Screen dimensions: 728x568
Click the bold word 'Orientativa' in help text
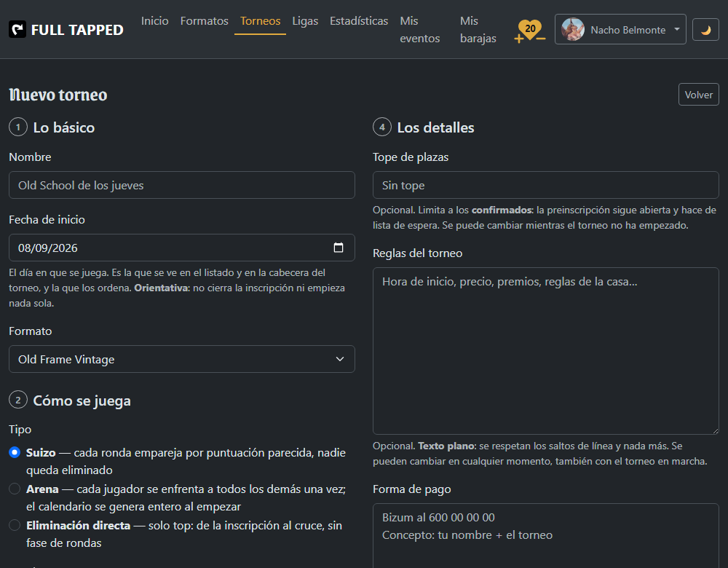162,288
